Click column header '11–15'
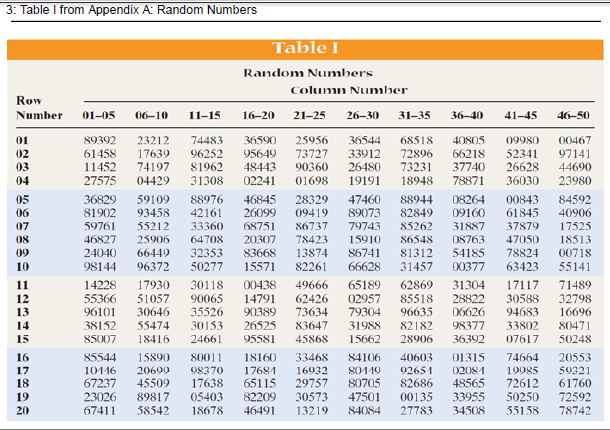 tap(205, 115)
